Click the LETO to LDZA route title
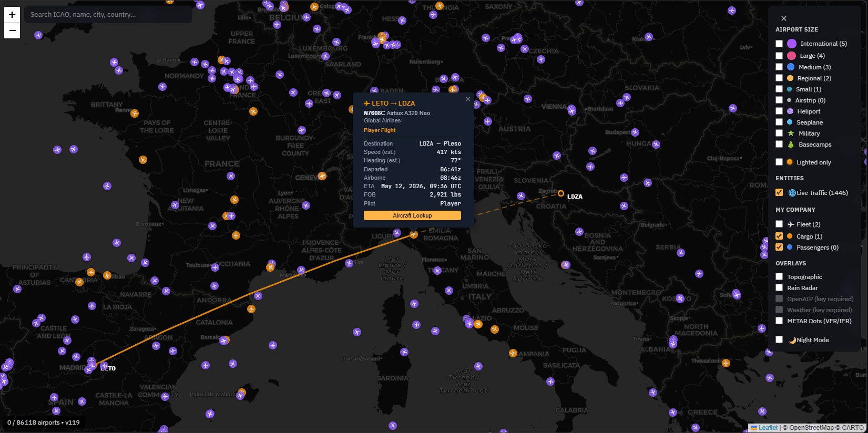Screen dimensions: 868x433 pyautogui.click(x=390, y=104)
